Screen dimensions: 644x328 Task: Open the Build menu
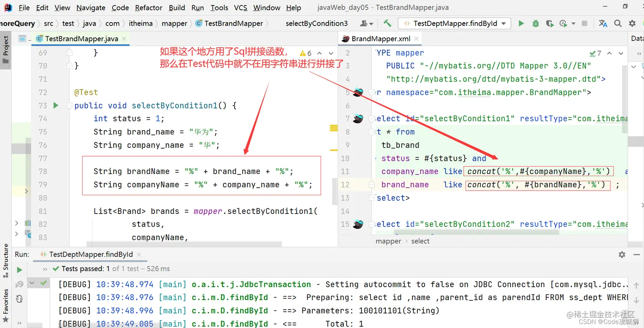point(177,8)
